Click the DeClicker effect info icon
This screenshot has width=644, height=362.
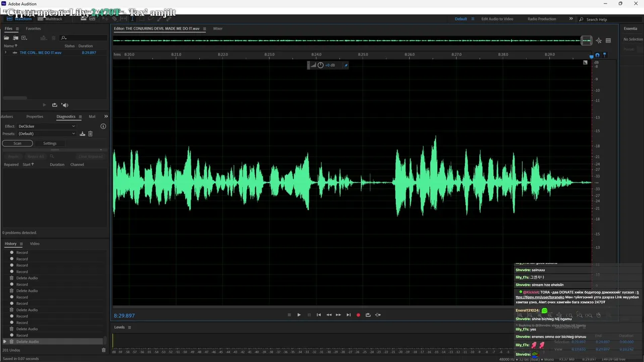[103, 126]
